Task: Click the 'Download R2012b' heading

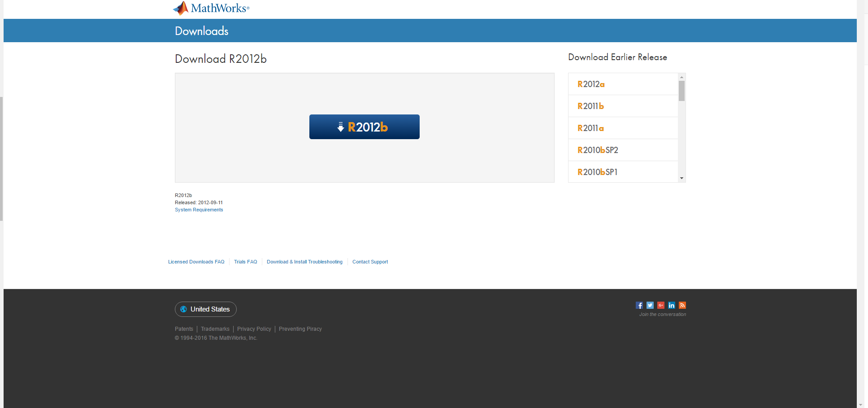Action: click(221, 59)
